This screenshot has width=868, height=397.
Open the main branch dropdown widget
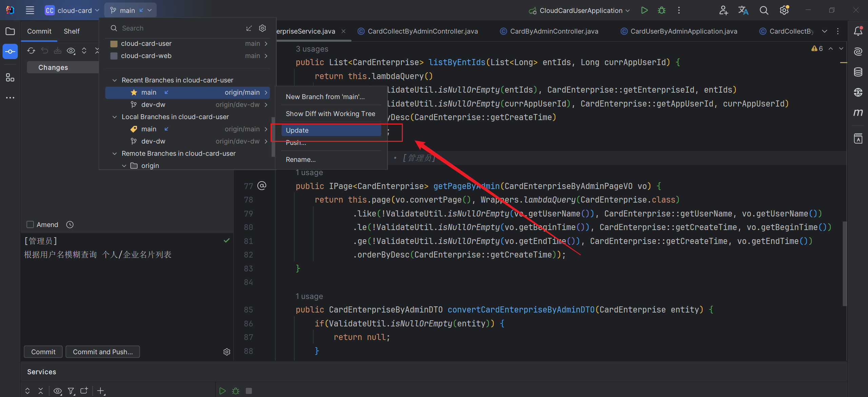coord(131,10)
